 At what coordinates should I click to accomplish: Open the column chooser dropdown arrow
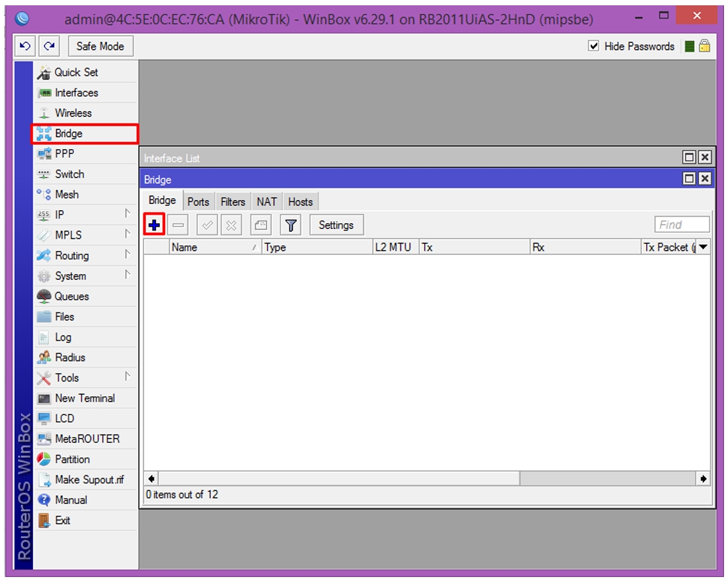tap(704, 248)
